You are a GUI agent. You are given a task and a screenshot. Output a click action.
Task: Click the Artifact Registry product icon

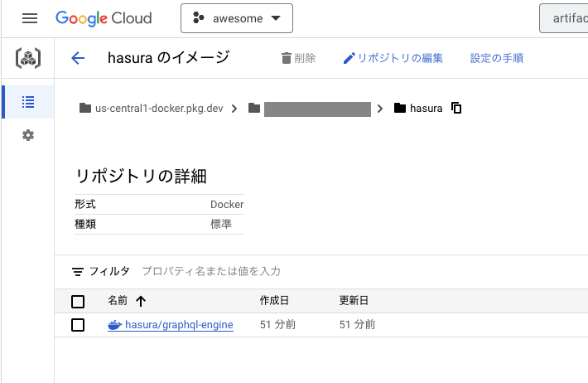[28, 58]
